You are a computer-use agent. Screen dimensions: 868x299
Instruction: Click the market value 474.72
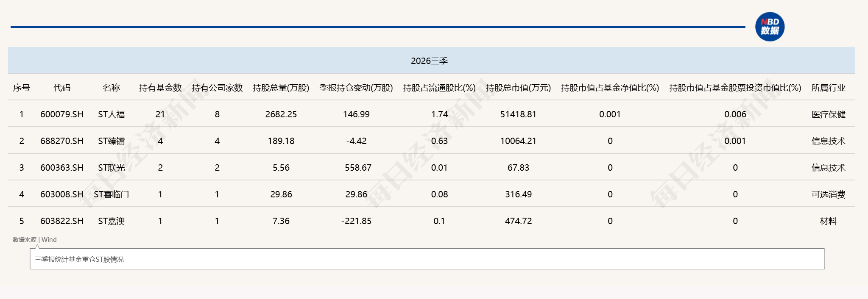pyautogui.click(x=518, y=221)
